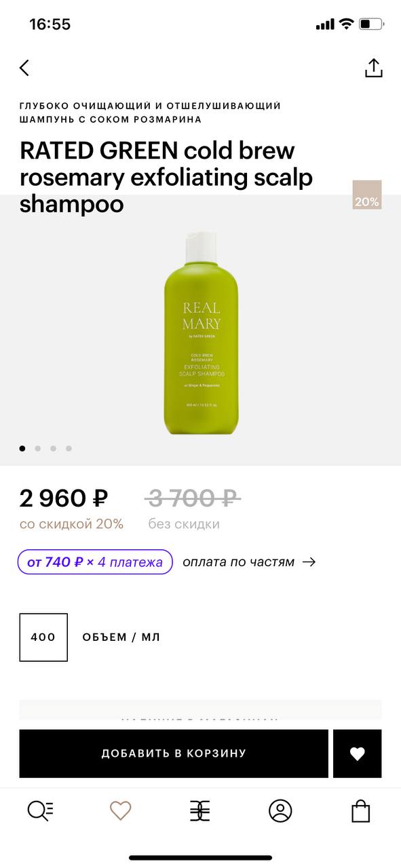Viewport: 401px width, 868px height.
Task: Switch to the third image dot
Action: click(x=53, y=448)
